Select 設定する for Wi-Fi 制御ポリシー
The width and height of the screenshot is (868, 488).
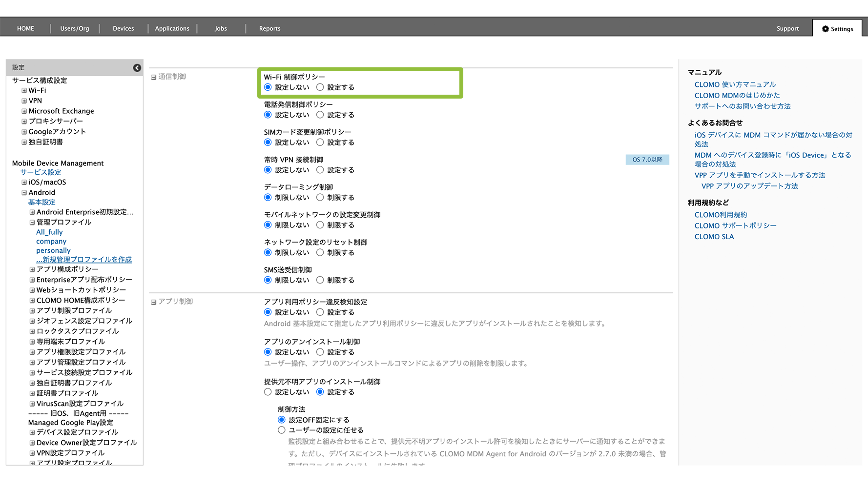[x=320, y=87]
